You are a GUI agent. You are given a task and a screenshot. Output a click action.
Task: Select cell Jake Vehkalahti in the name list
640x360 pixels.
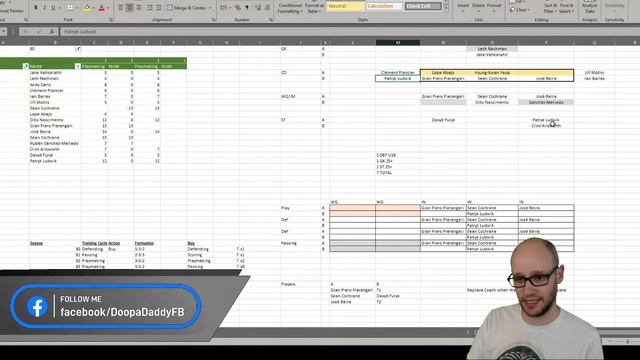pyautogui.click(x=55, y=73)
